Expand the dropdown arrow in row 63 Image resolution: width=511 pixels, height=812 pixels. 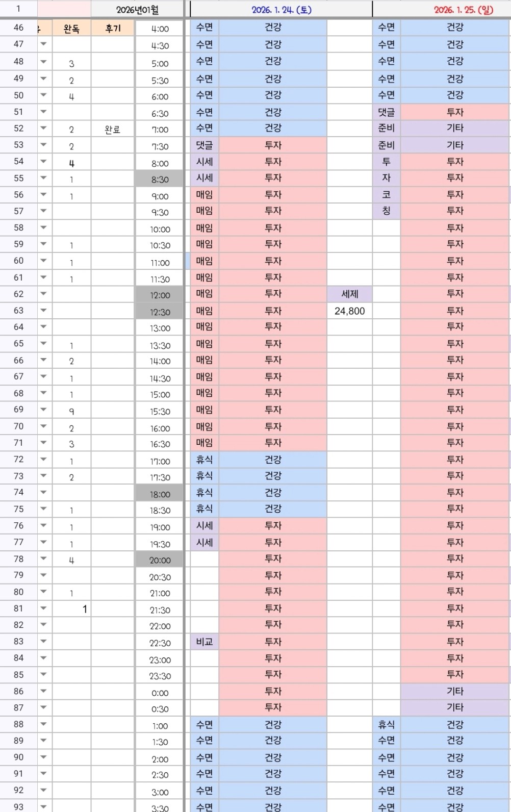click(x=44, y=310)
